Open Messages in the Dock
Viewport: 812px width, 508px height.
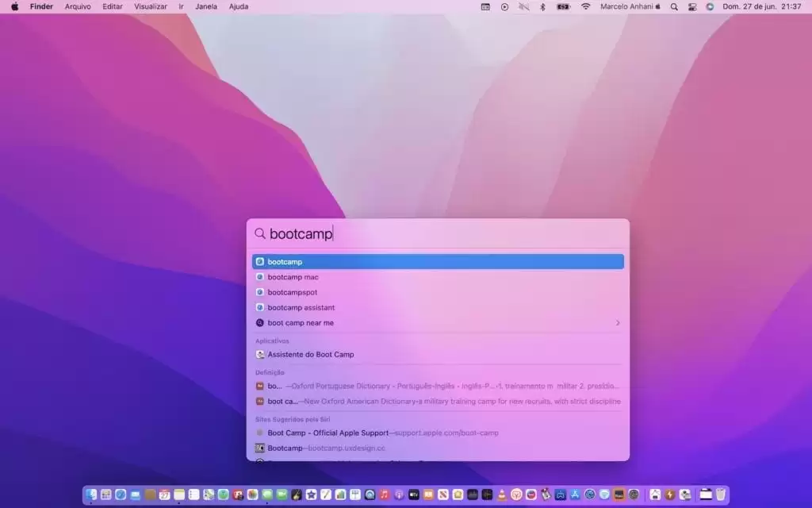coord(267,495)
